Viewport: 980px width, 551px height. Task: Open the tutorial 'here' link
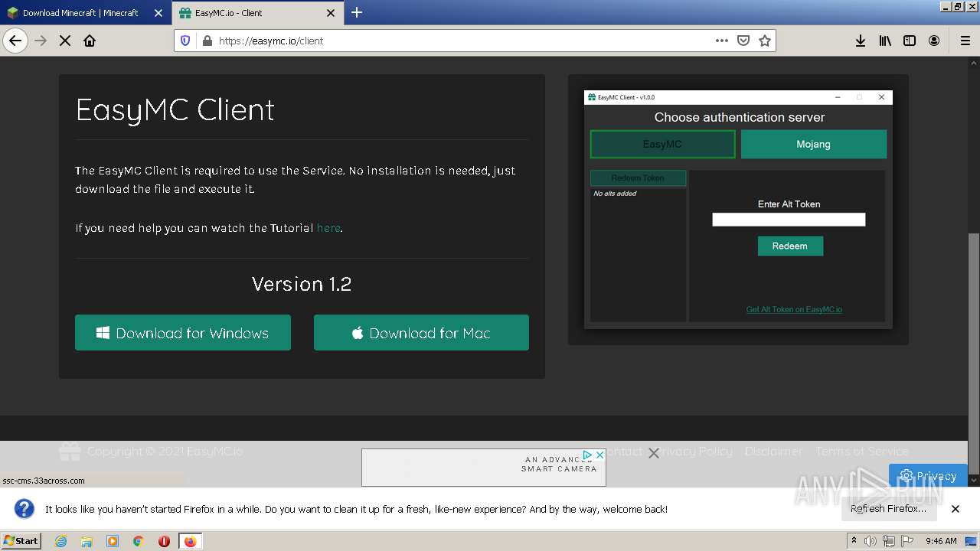point(328,228)
